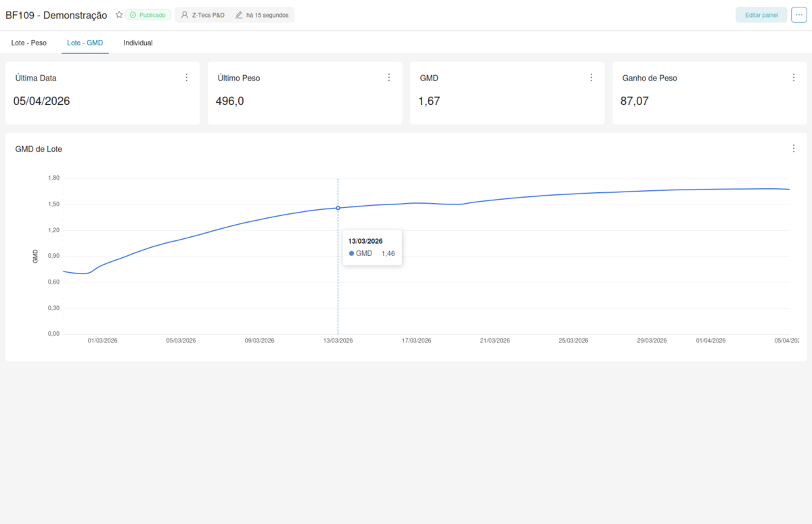Open the ellipsis menu at top right
Screen dimensions: 812x524
pyautogui.click(x=798, y=14)
